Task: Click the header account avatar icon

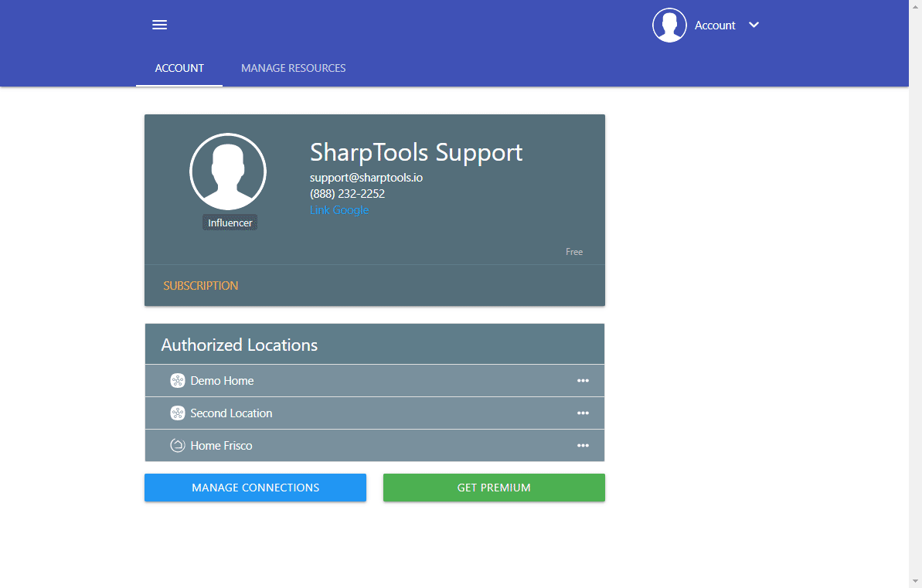Action: (x=669, y=25)
